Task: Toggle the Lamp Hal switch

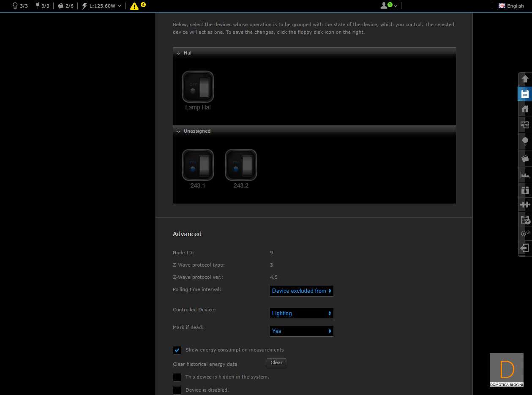Action: click(x=198, y=87)
